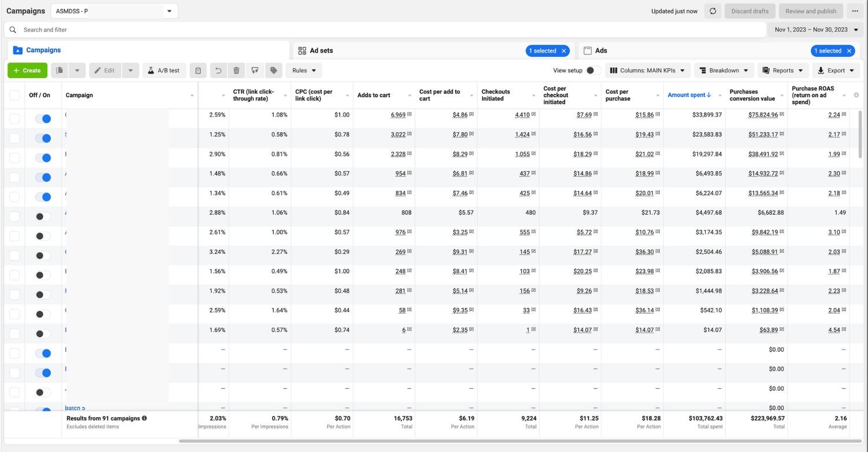Switch to the Campaigns tab
The width and height of the screenshot is (868, 452).
tap(148, 50)
